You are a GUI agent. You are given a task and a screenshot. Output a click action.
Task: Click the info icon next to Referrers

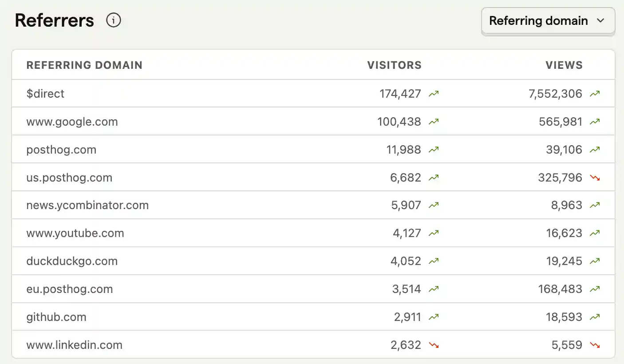pos(114,20)
